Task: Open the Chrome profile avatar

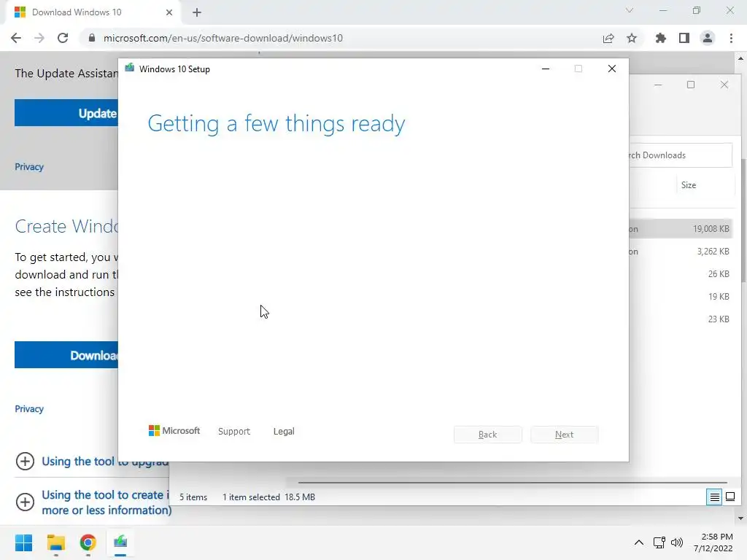Action: point(708,38)
